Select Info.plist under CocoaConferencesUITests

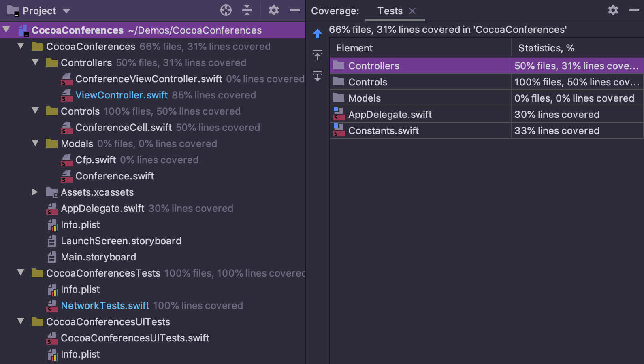coord(80,354)
